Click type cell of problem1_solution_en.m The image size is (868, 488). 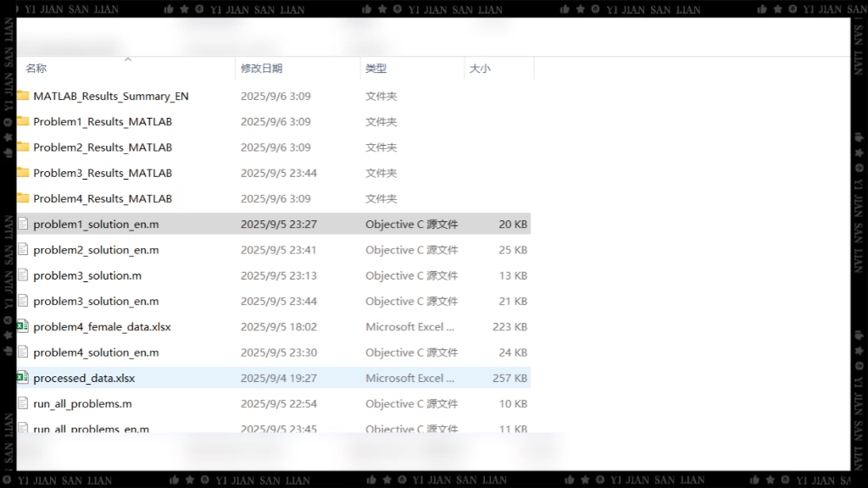pyautogui.click(x=411, y=224)
